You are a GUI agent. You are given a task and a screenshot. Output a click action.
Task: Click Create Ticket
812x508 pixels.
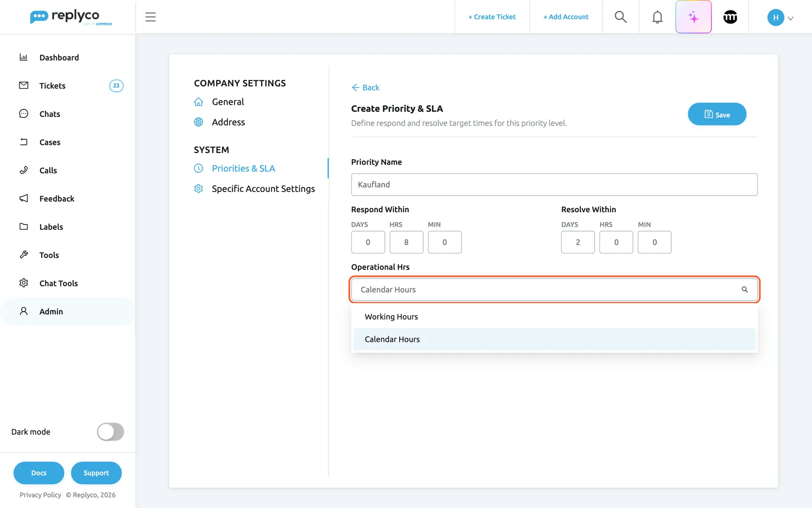coord(492,17)
